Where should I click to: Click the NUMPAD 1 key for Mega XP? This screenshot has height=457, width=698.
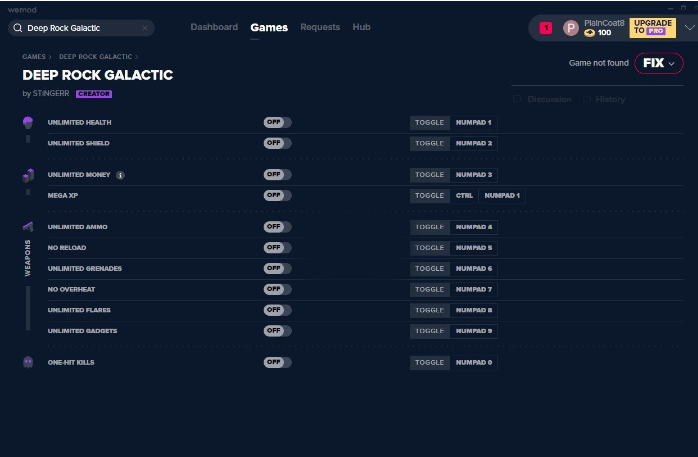tap(502, 195)
